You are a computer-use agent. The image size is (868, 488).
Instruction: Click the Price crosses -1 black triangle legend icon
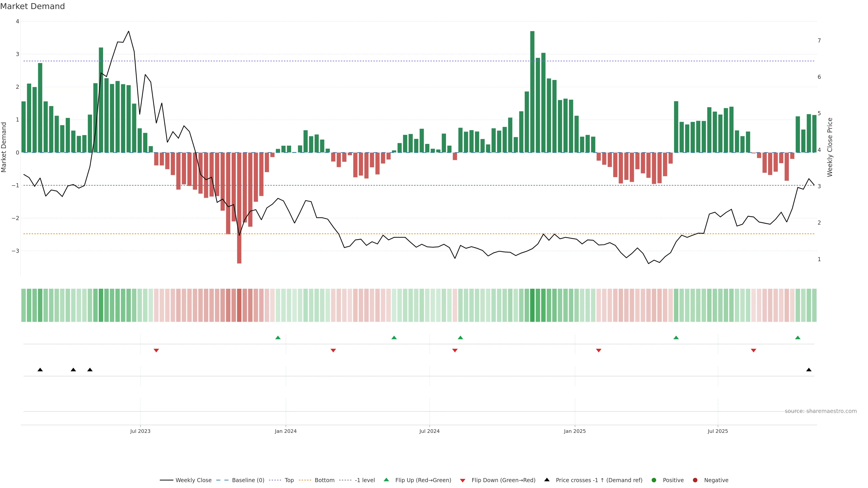547,480
